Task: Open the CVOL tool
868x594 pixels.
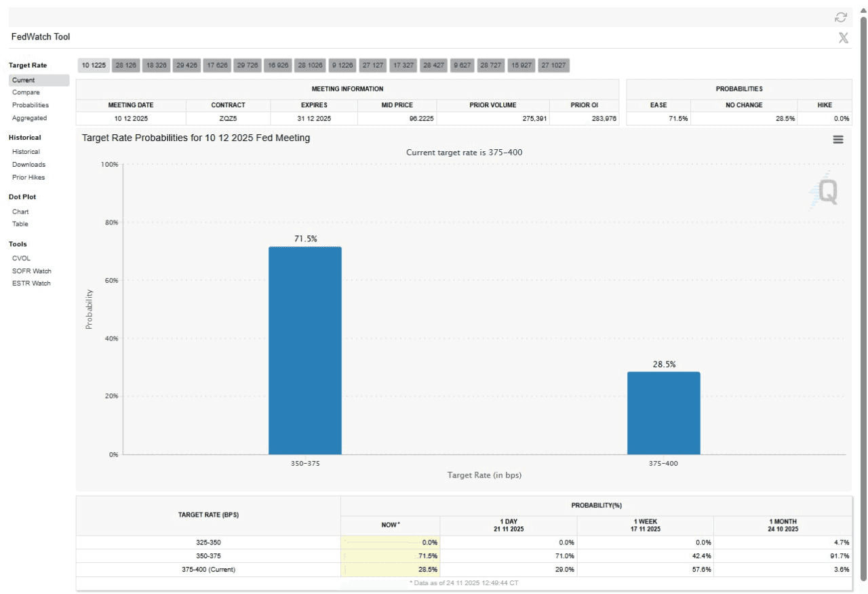Action: [21, 258]
